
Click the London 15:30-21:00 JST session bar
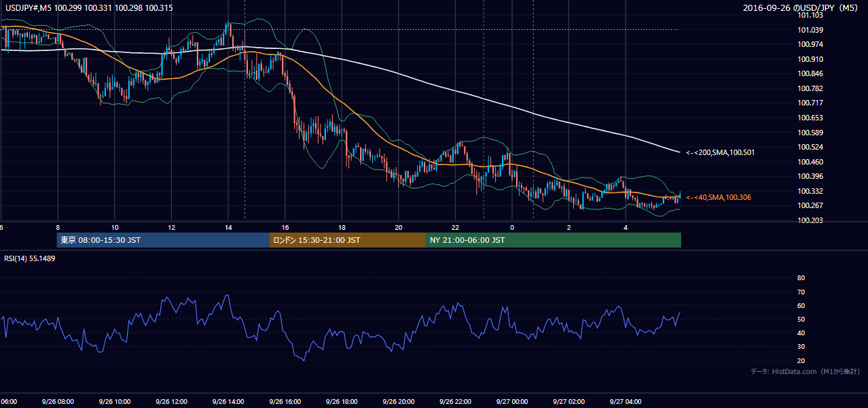[348, 240]
